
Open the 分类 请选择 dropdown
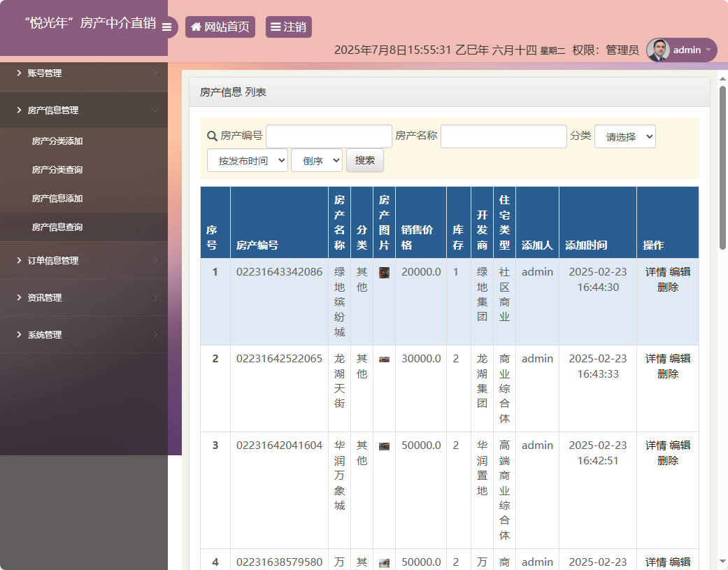[624, 136]
